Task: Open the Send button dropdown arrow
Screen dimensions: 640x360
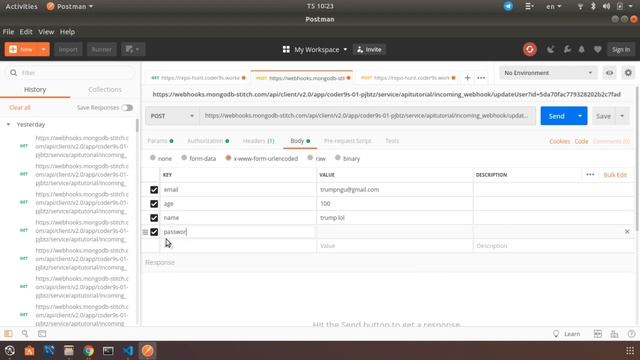Action: click(580, 116)
